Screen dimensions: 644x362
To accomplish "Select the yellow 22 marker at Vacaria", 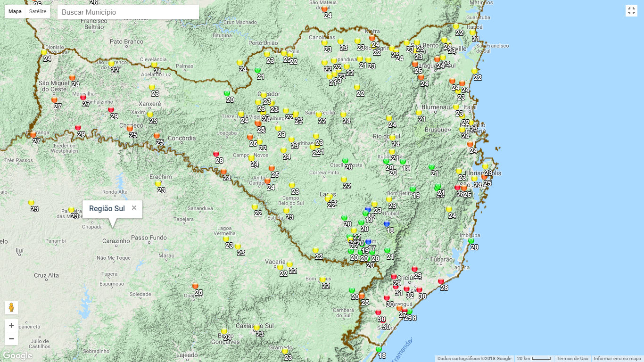I will click(281, 267).
